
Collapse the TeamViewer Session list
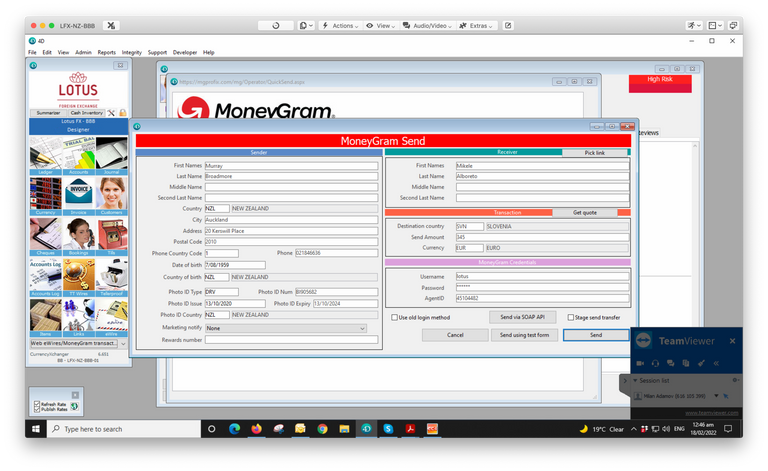pos(635,380)
